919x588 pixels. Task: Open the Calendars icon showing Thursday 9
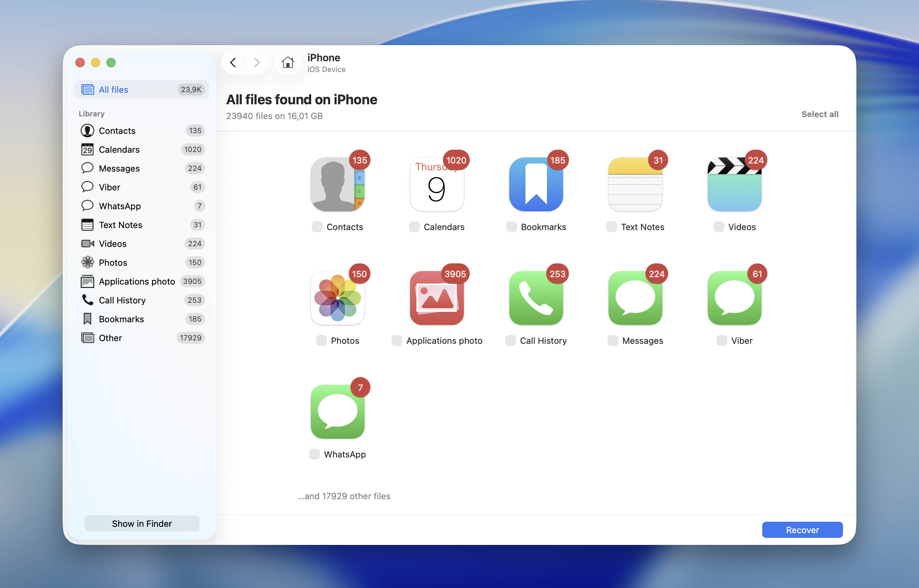(x=436, y=184)
